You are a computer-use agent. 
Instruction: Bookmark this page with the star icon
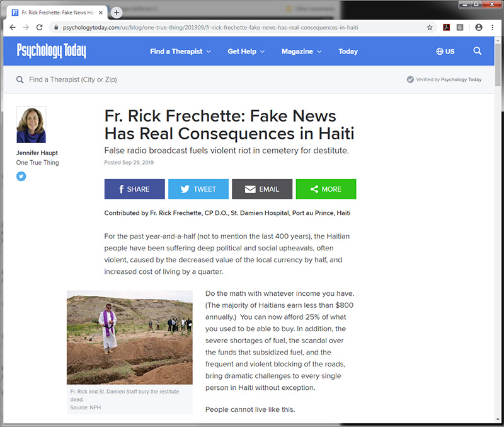[x=430, y=27]
